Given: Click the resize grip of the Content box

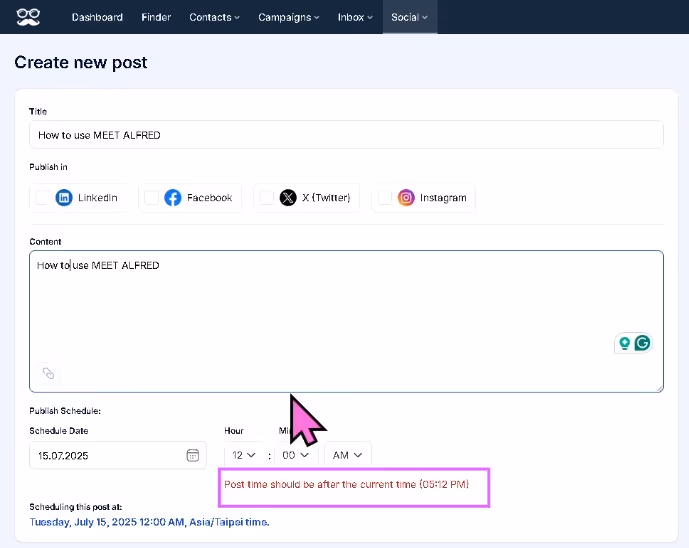Looking at the screenshot, I should point(659,388).
